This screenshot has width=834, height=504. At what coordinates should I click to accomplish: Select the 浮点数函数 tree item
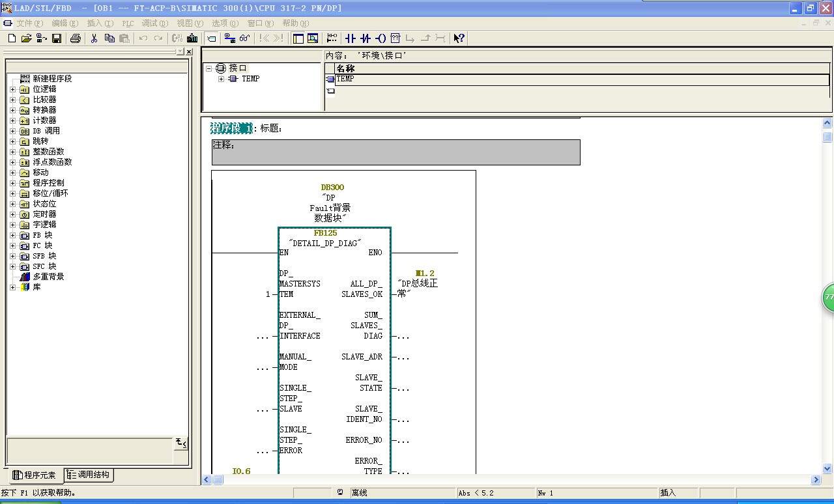click(52, 162)
